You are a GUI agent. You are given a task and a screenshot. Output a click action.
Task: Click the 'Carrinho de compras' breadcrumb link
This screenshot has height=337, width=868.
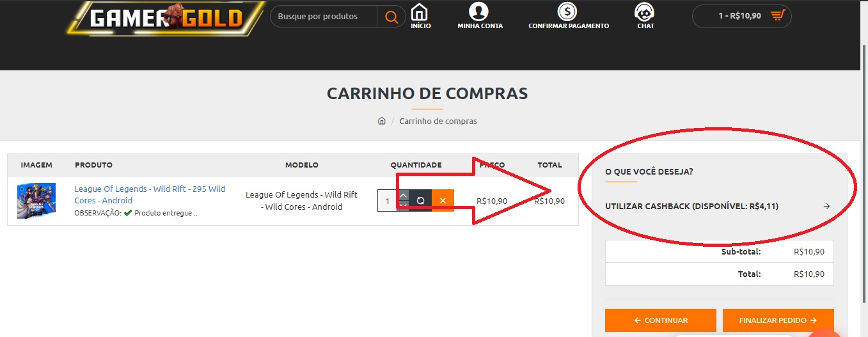click(438, 121)
